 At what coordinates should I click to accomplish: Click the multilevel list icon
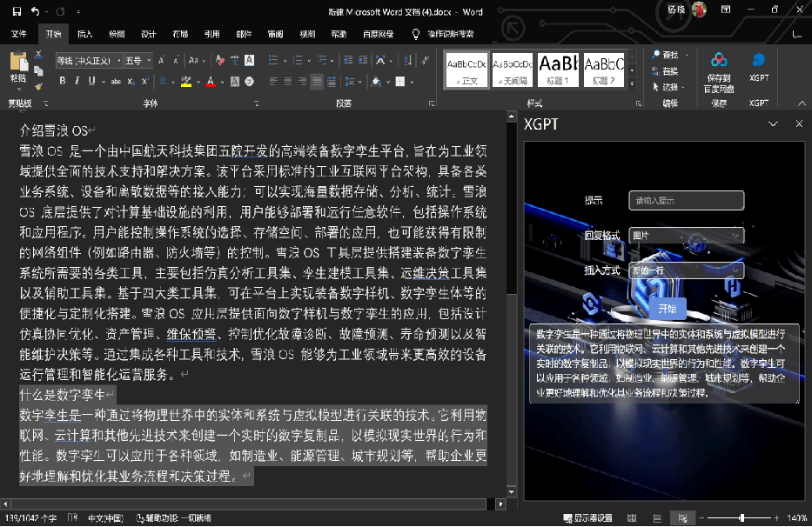[322, 61]
